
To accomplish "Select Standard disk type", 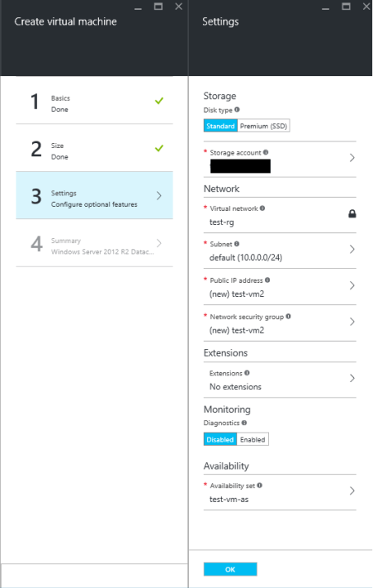I will (x=221, y=126).
